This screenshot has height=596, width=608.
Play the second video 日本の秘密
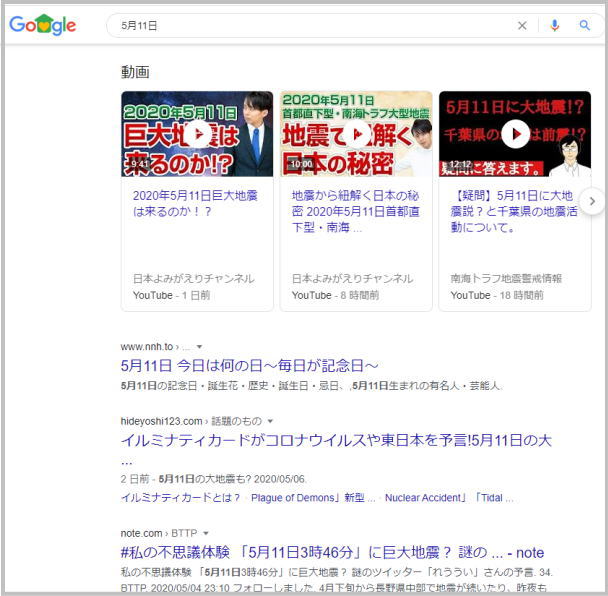pos(356,134)
